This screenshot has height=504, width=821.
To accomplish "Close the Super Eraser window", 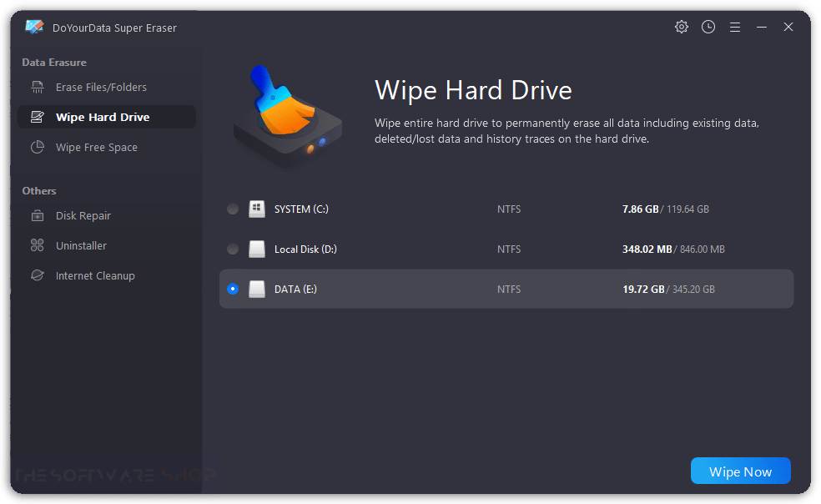I will coord(788,27).
